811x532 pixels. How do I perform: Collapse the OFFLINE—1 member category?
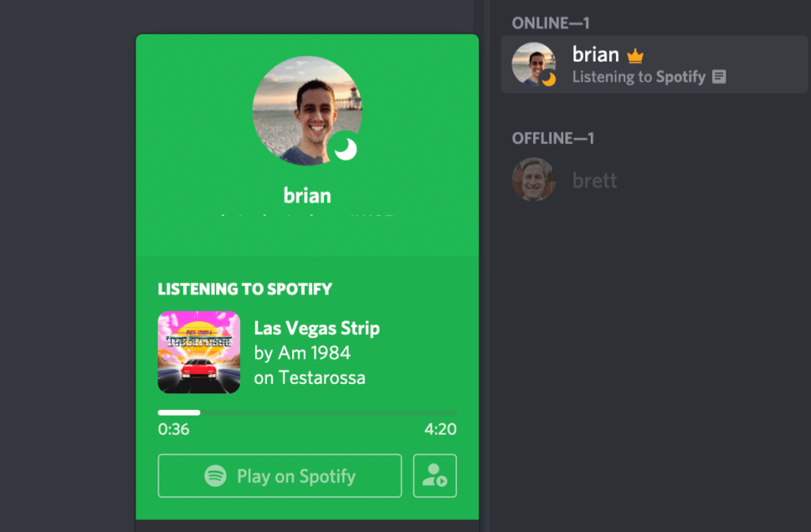click(x=553, y=138)
